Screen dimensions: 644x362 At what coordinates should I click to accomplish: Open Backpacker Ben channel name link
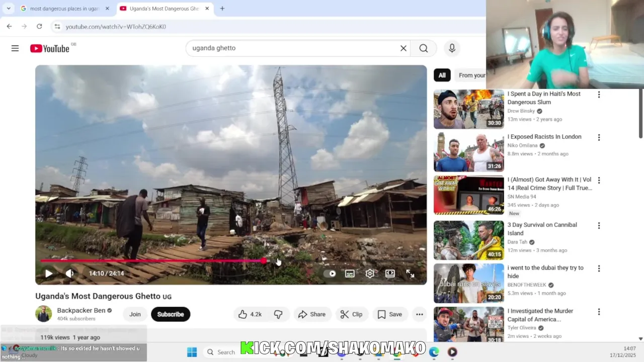81,310
